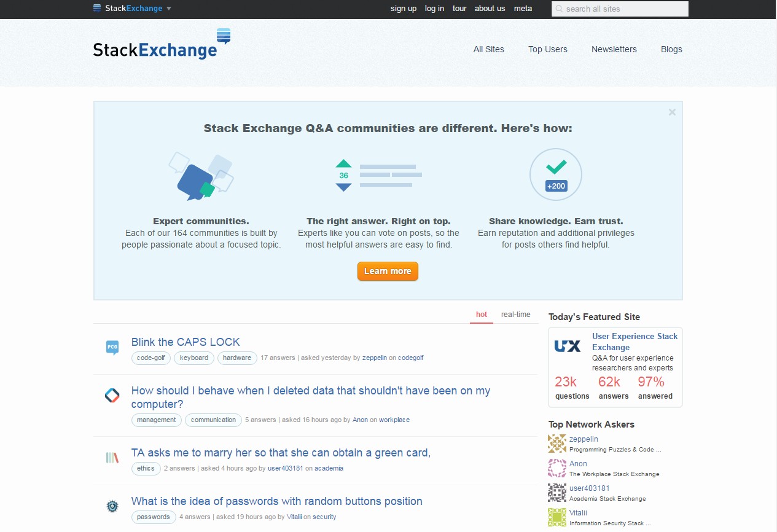This screenshot has width=777, height=532.
Task: Click the log in link
Action: click(x=434, y=9)
